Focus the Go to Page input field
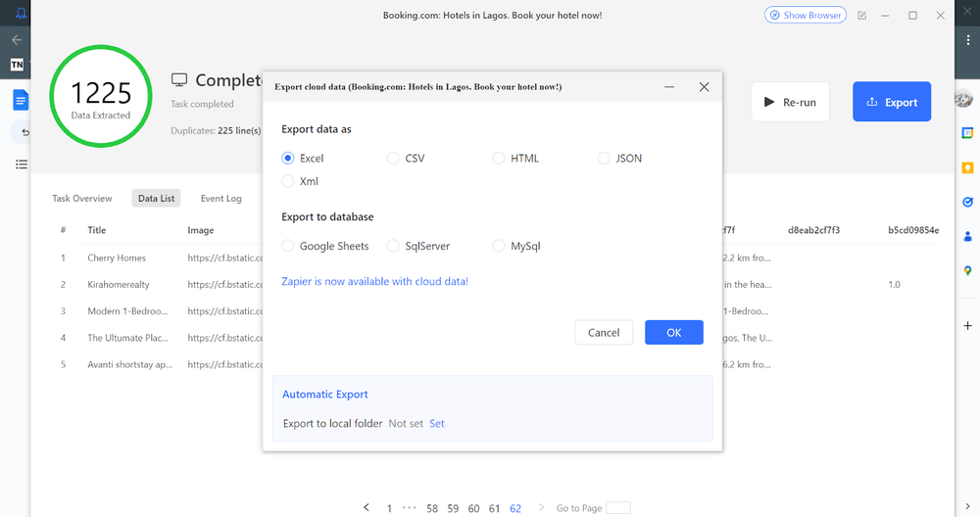 (x=618, y=507)
